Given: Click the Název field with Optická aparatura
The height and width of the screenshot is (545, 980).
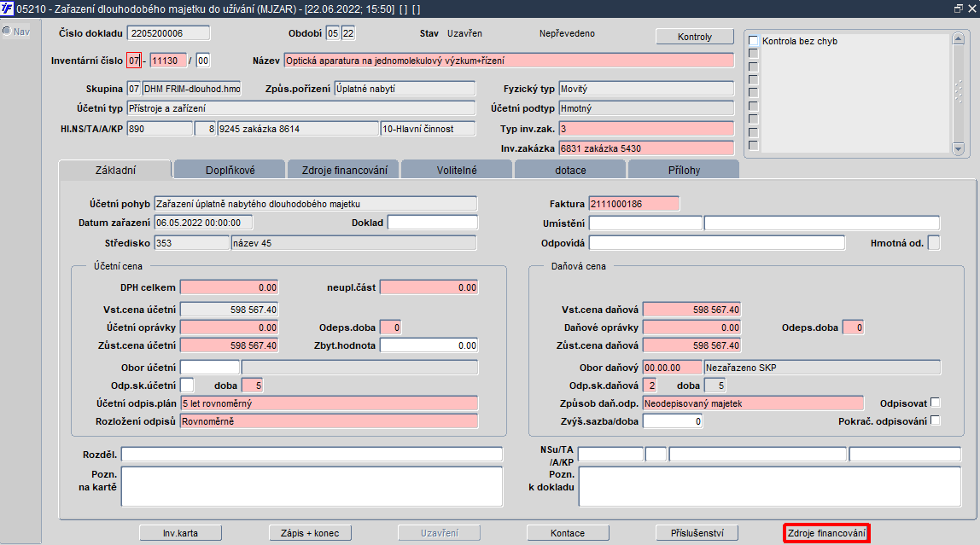Looking at the screenshot, I should (x=509, y=61).
